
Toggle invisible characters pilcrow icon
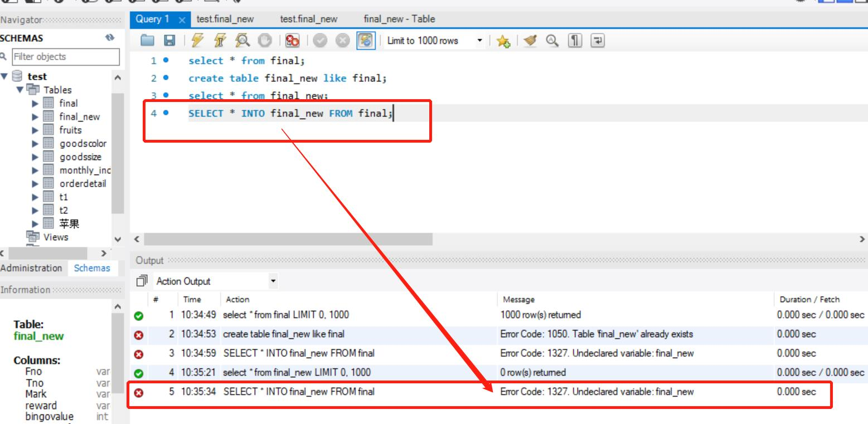click(x=574, y=41)
